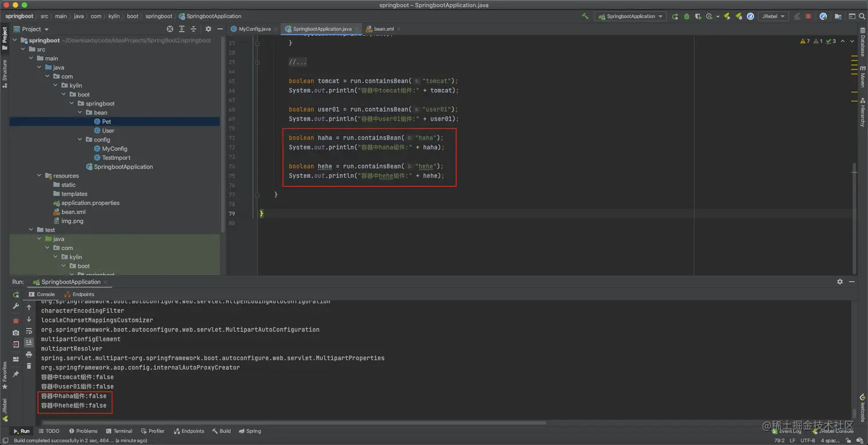Click the Build project hammer icon
This screenshot has height=445, width=868.
point(585,16)
